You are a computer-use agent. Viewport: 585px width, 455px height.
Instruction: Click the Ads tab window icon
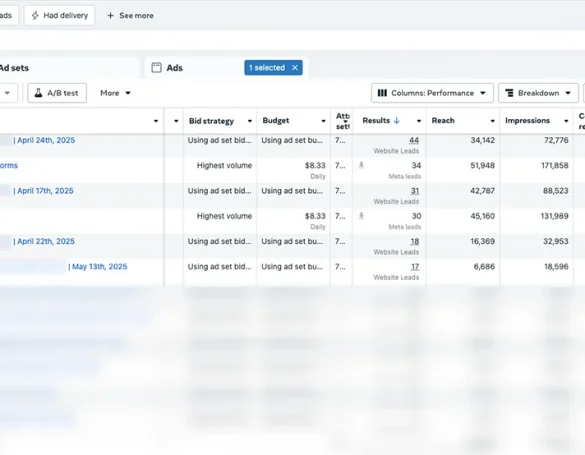tap(157, 68)
